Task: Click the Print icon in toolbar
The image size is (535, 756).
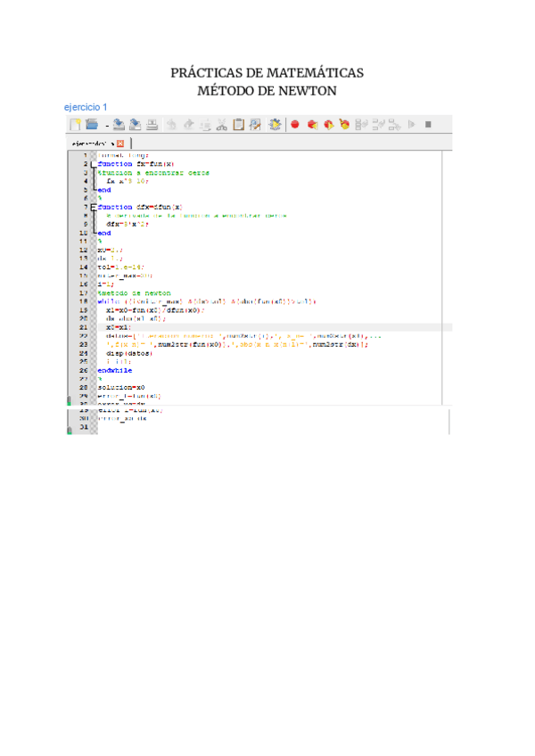Action: point(152,125)
